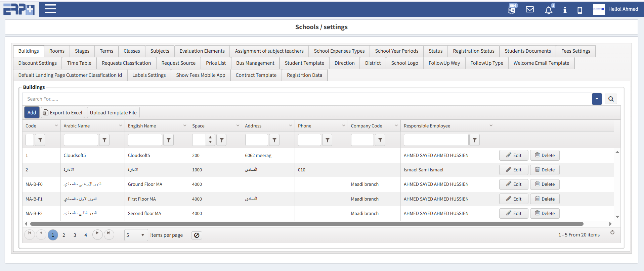Click the info icon in header
The height and width of the screenshot is (271, 644).
565,10
